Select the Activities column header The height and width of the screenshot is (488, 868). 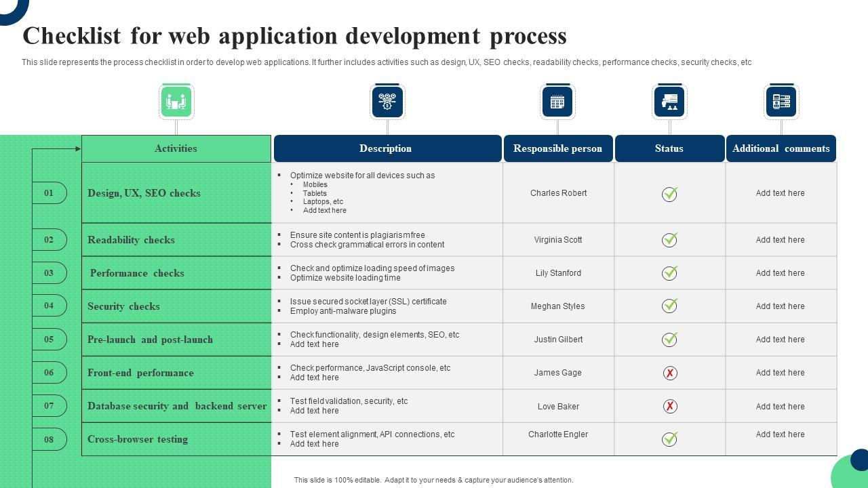[x=176, y=148]
